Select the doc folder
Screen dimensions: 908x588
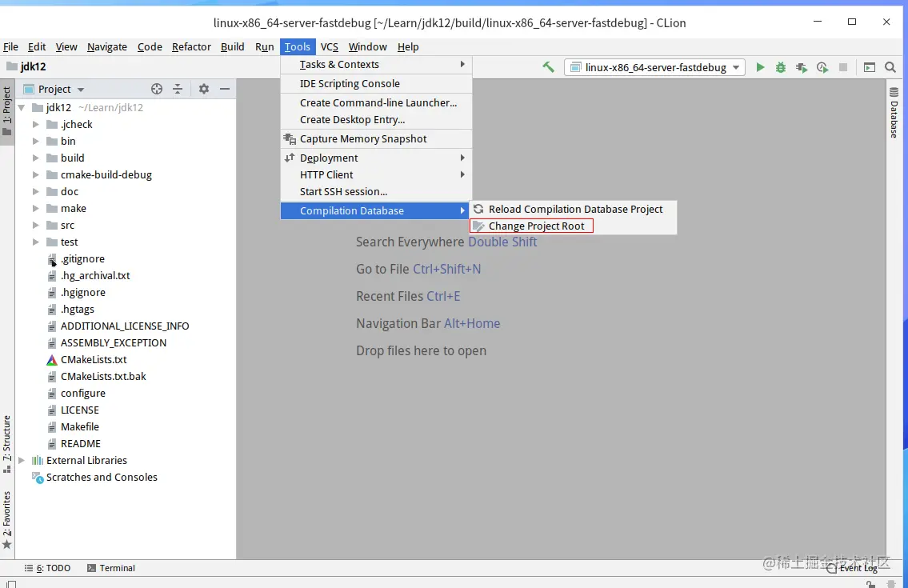click(x=69, y=192)
